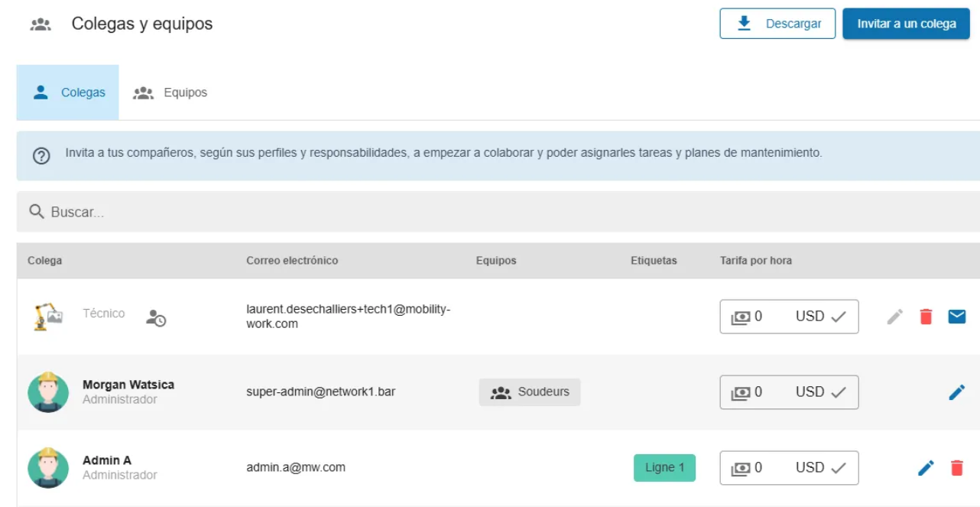Confirm hourly rate checkmark for Morgan Watsica
This screenshot has width=980, height=507.
pyautogui.click(x=838, y=392)
